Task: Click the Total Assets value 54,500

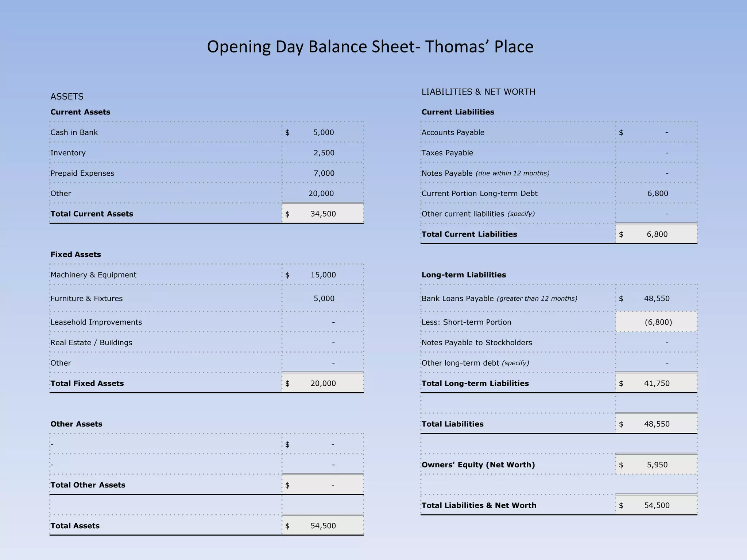Action: [323, 526]
